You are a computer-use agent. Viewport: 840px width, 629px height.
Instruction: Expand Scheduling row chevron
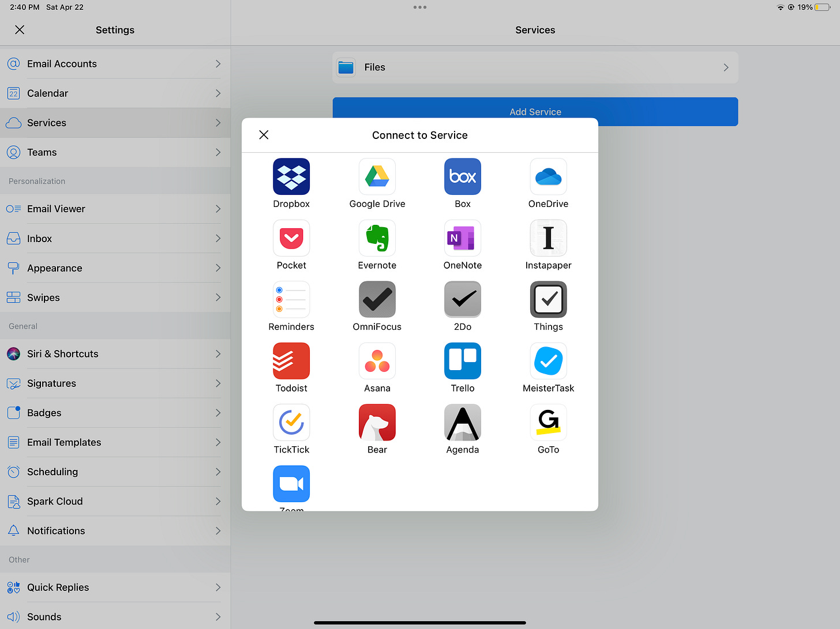click(218, 472)
